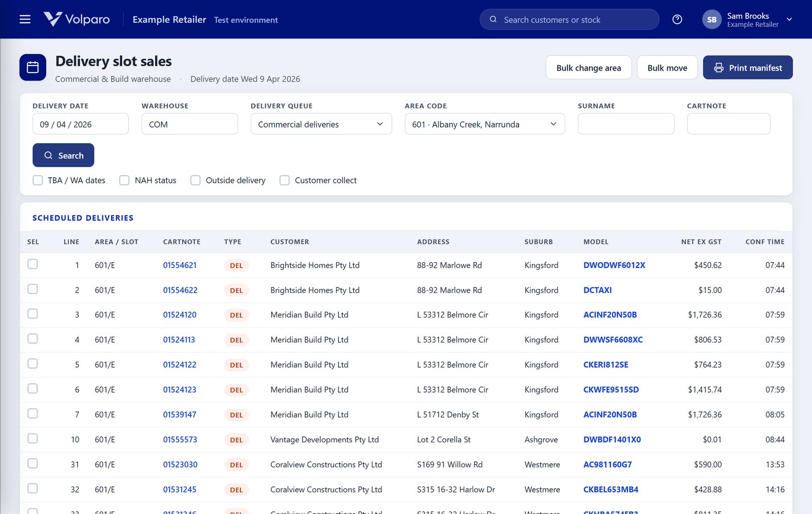Select the checkbox for line 31
Screen dimensions: 812x514
[x=32, y=463]
